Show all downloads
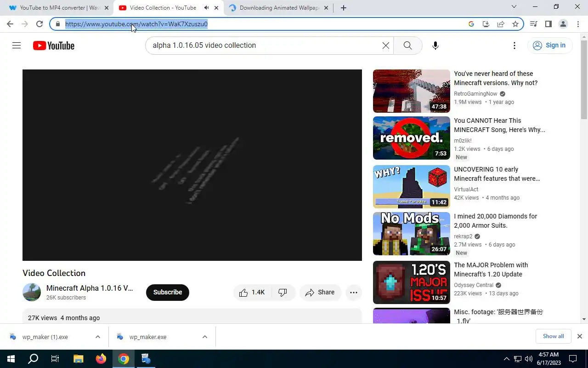The image size is (588, 368). click(553, 336)
